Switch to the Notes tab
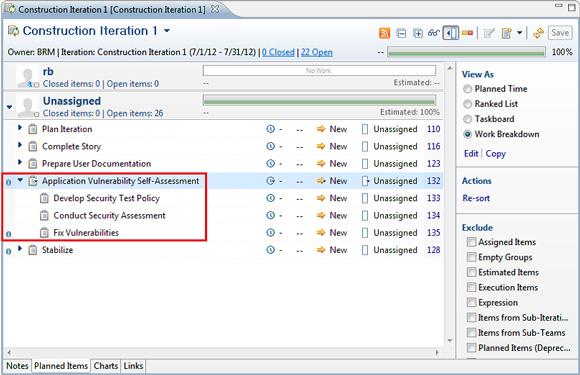 17,366
